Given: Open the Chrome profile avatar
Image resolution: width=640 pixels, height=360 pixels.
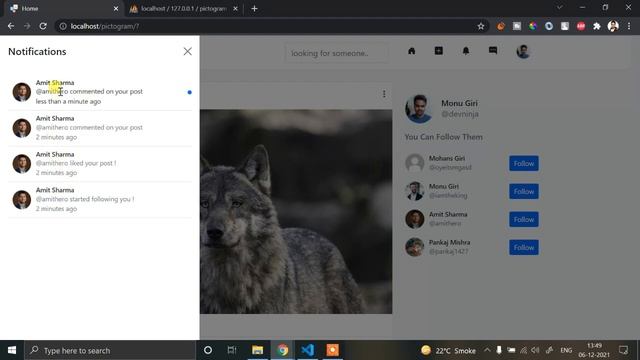Looking at the screenshot, I should coord(613,26).
